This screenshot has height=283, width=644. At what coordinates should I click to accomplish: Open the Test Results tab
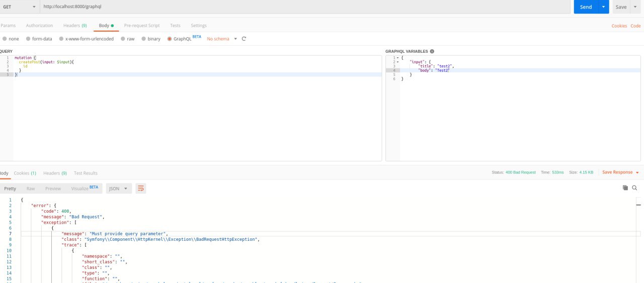click(86, 173)
